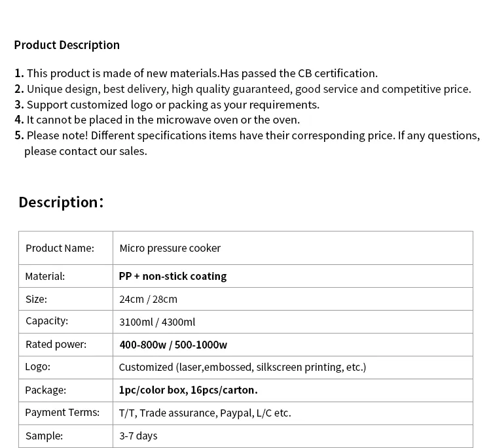The height and width of the screenshot is (448, 491).
Task: Click the customized logo or packing line
Action: (173, 105)
